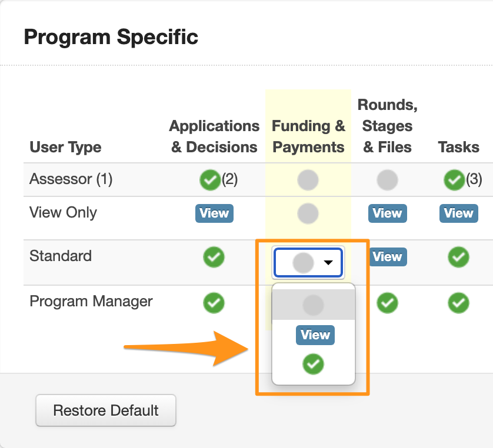
Task: Click Program Manager Rounds, Stages & Files checkmark
Action: point(387,303)
